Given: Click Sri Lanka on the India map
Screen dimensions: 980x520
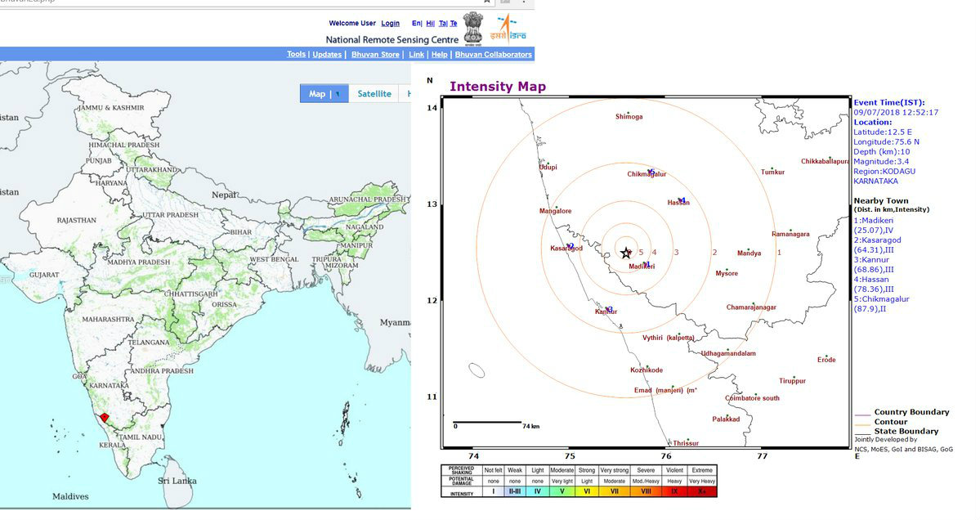Looking at the screenshot, I should point(177,482).
